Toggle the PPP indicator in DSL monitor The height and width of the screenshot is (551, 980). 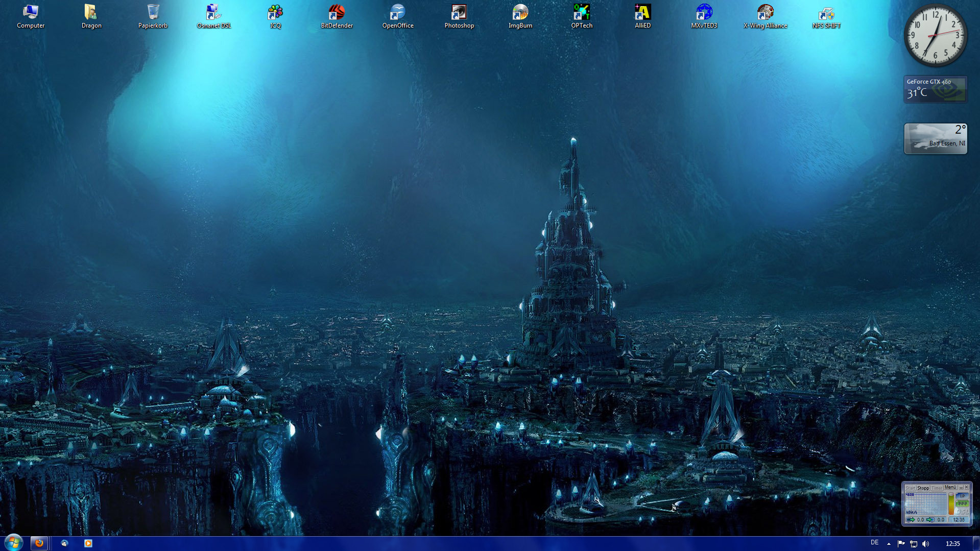tap(963, 504)
